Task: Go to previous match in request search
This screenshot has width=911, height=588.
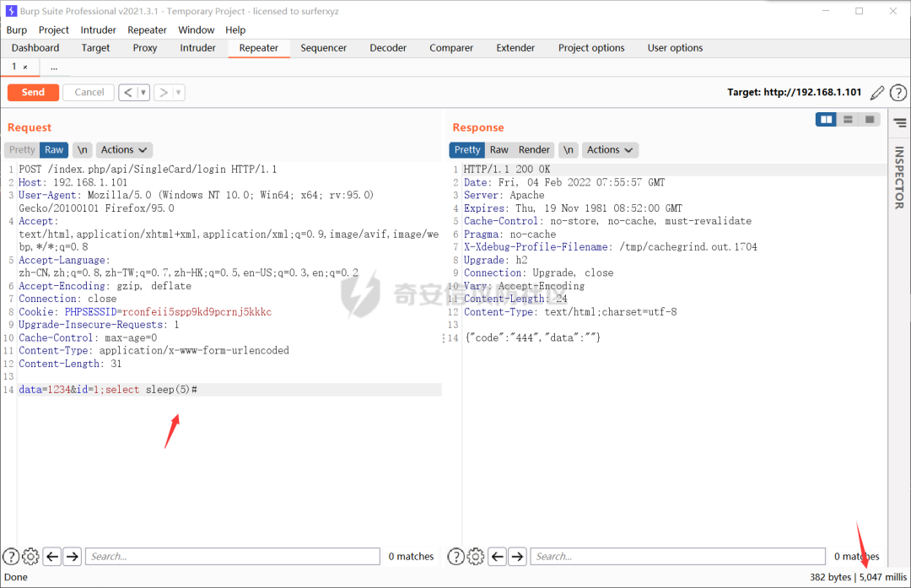Action: click(x=52, y=557)
